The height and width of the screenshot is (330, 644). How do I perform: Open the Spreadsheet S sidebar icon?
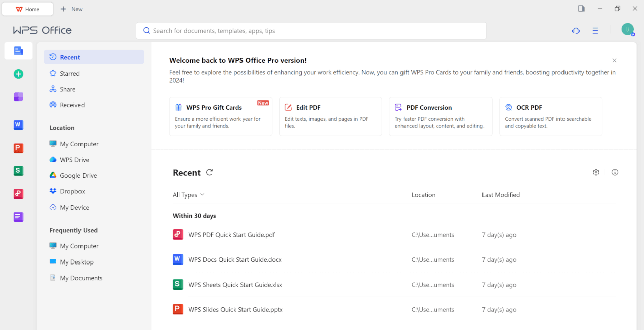pos(18,171)
